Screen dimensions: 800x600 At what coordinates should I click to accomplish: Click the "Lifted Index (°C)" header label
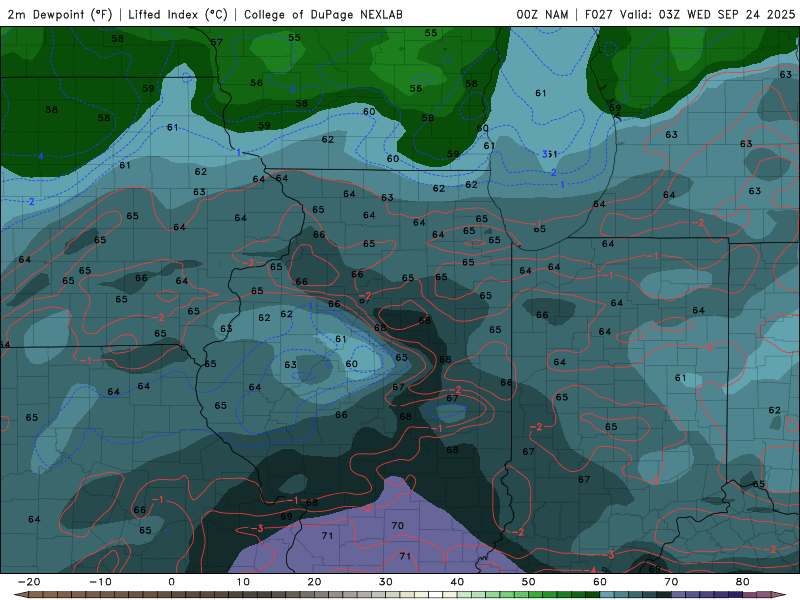point(178,14)
